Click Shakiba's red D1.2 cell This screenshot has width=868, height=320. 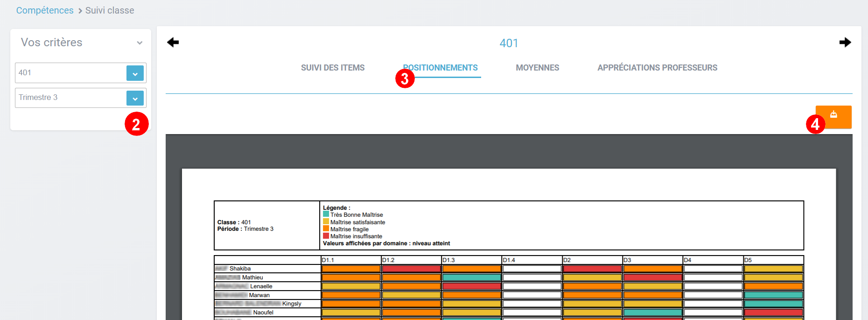[x=411, y=269]
